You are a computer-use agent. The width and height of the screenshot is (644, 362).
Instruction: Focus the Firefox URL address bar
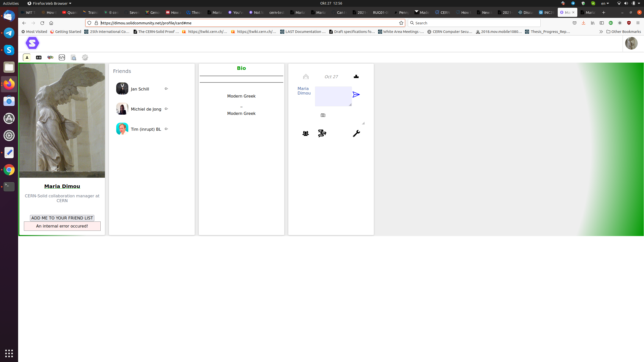[x=245, y=23]
